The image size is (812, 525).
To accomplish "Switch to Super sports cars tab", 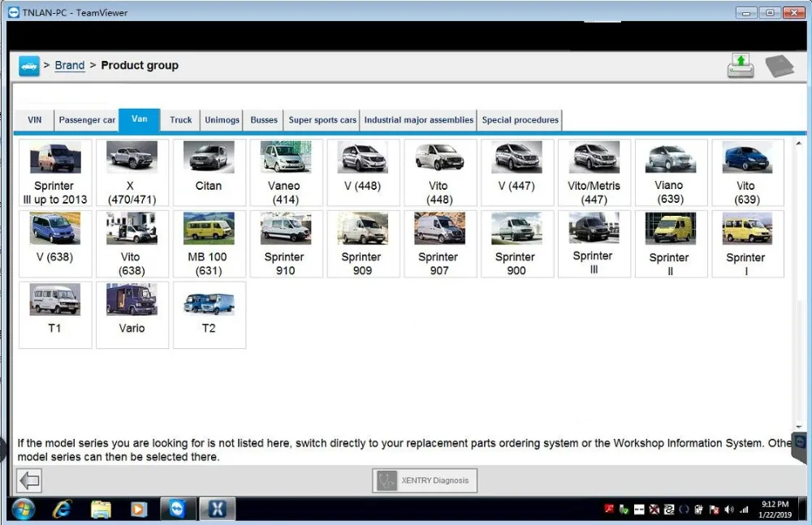I will pyautogui.click(x=322, y=120).
